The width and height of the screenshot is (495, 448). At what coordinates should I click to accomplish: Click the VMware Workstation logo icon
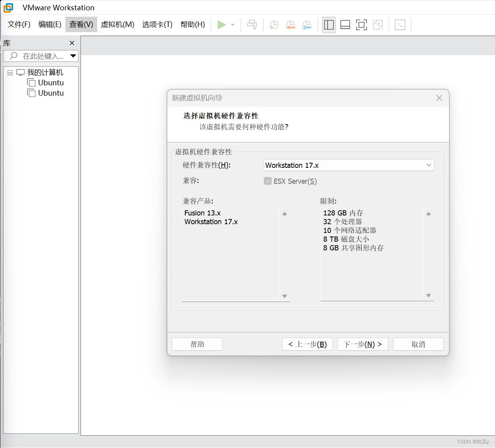click(x=8, y=8)
